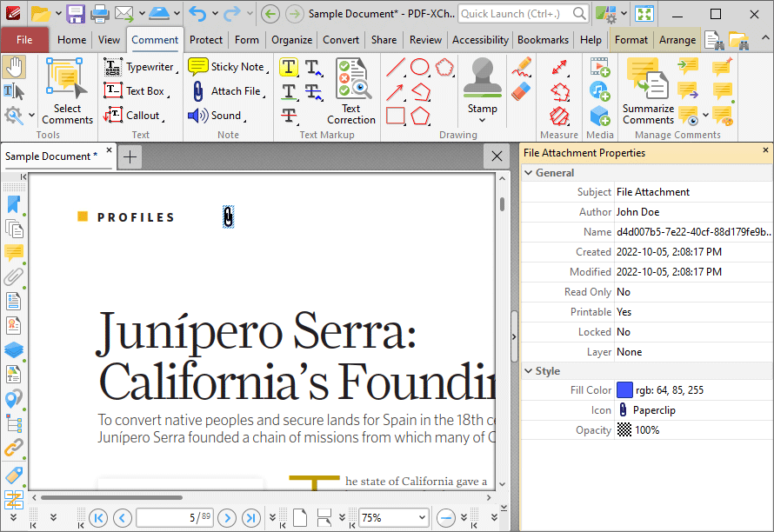Viewport: 774px width, 532px height.
Task: Click the Layer None property value
Action: click(x=694, y=352)
